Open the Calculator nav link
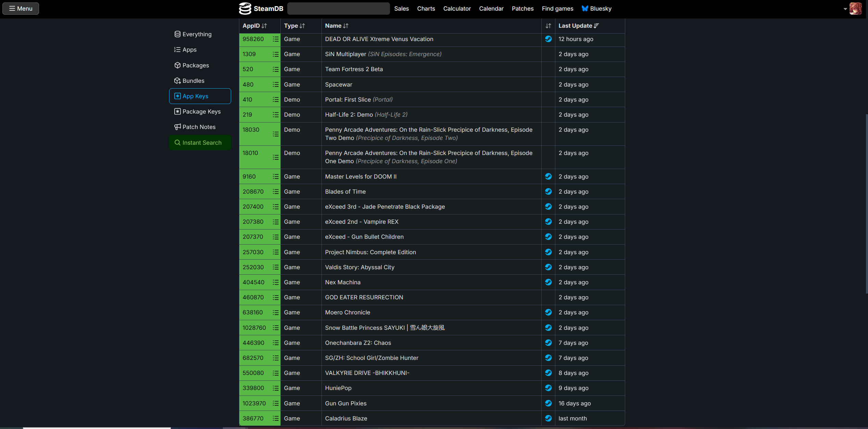 point(457,9)
